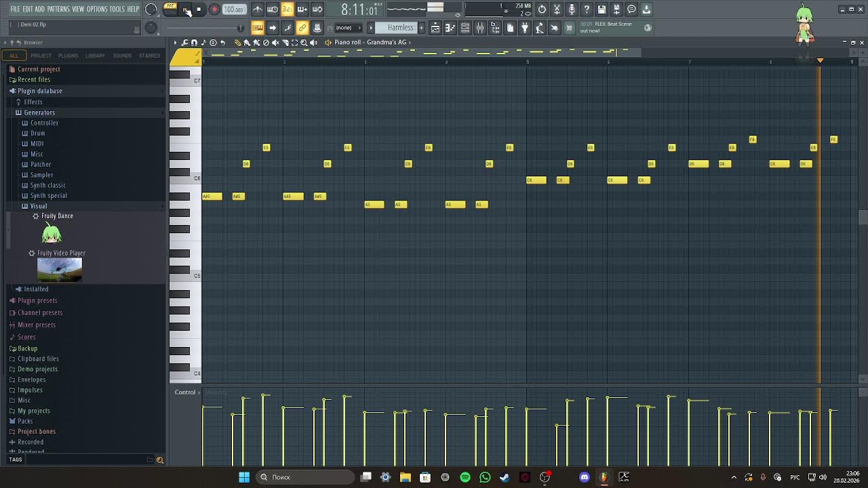
Task: Open the plugin picker plug icon
Action: (525, 28)
